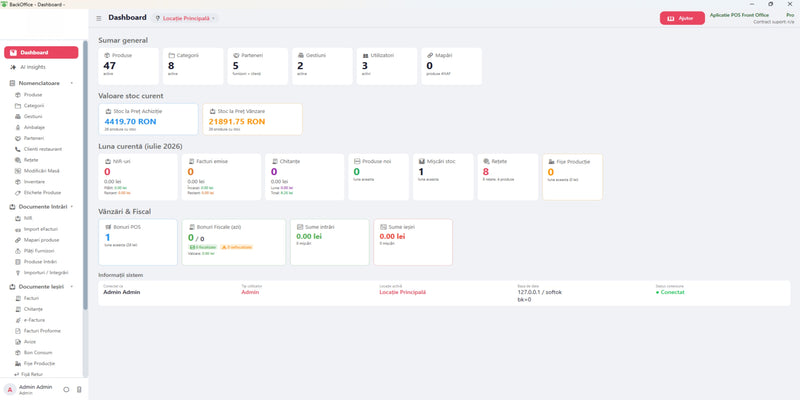The image size is (800, 400).
Task: Click the Etichete Produse tag icon
Action: (18, 193)
